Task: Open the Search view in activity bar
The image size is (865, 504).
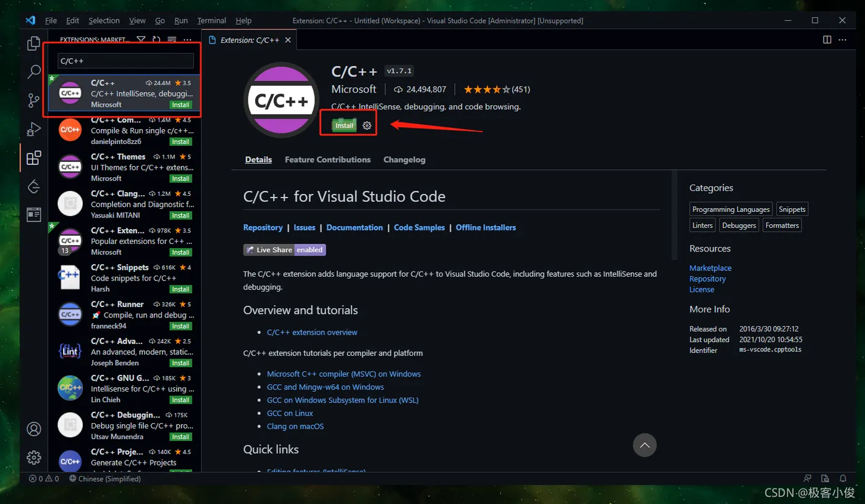Action: coord(34,72)
